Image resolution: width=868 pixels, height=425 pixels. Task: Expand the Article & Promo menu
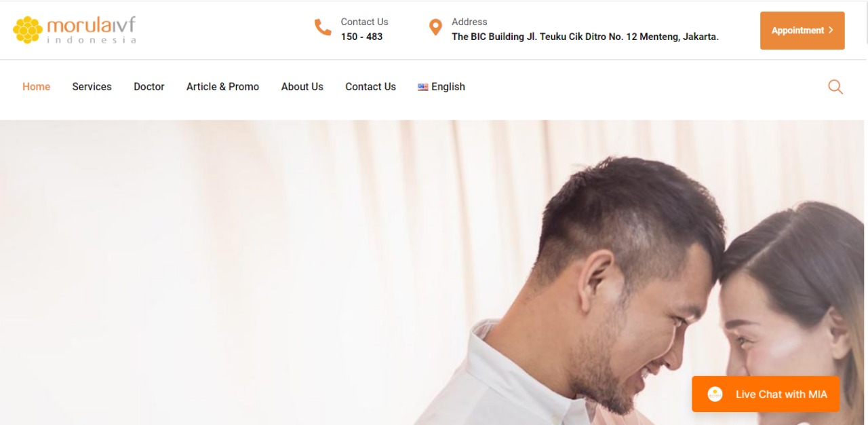click(222, 87)
